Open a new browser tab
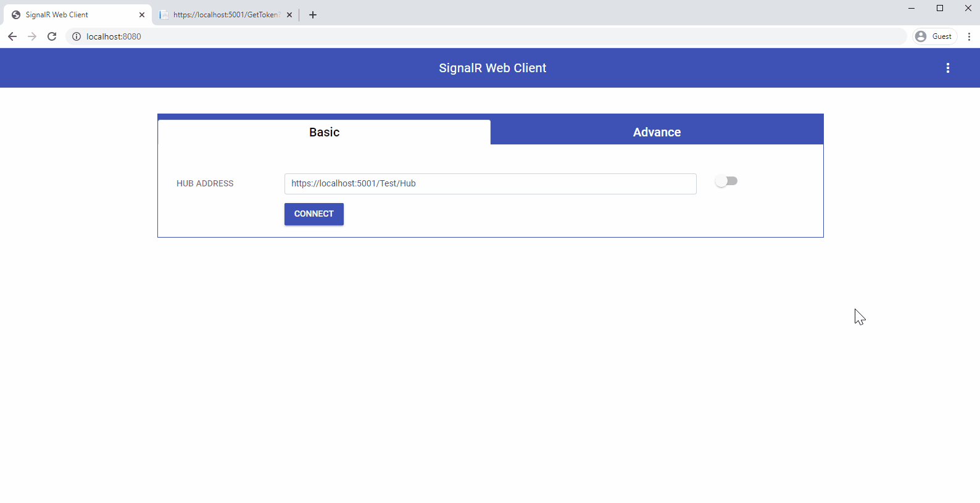The width and height of the screenshot is (980, 503). click(313, 15)
